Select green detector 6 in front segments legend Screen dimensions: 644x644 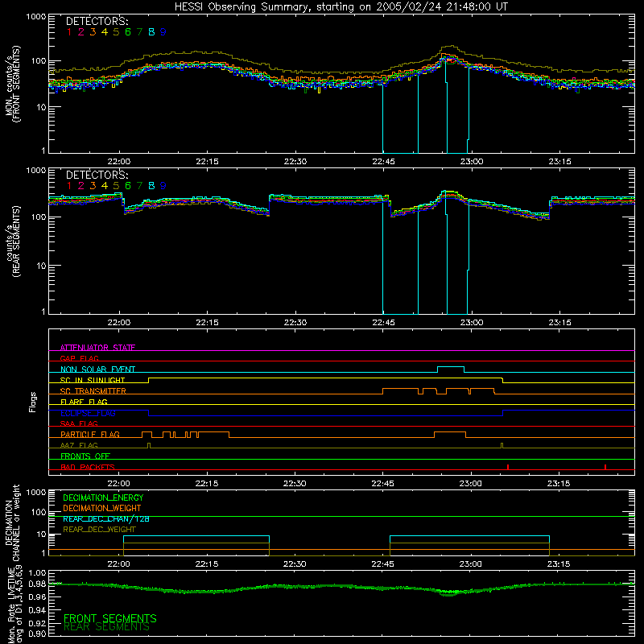click(128, 32)
